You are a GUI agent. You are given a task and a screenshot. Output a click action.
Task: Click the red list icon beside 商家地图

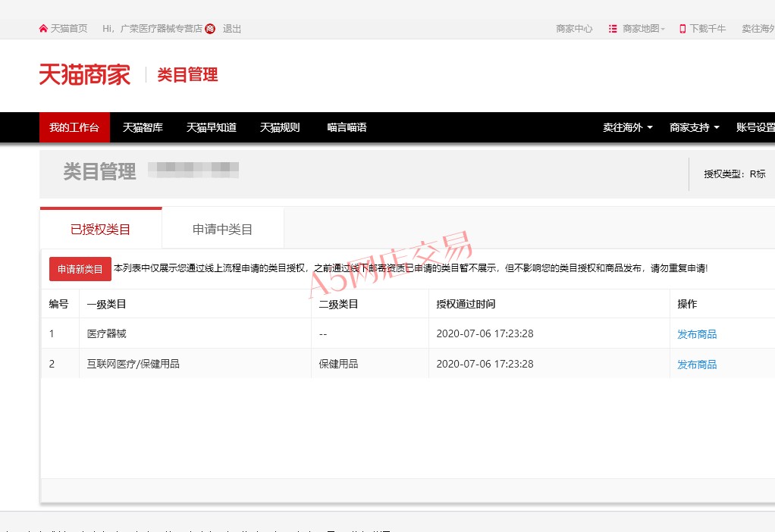point(613,29)
